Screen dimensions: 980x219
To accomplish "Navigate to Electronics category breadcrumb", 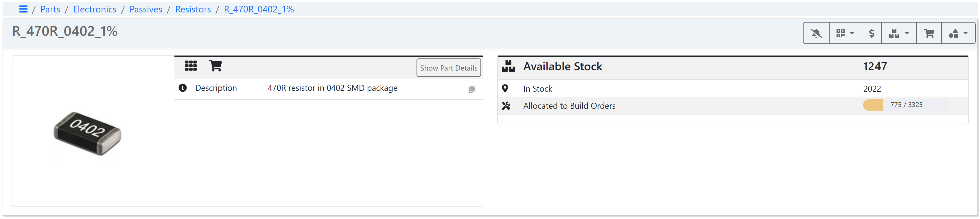I will coord(94,9).
